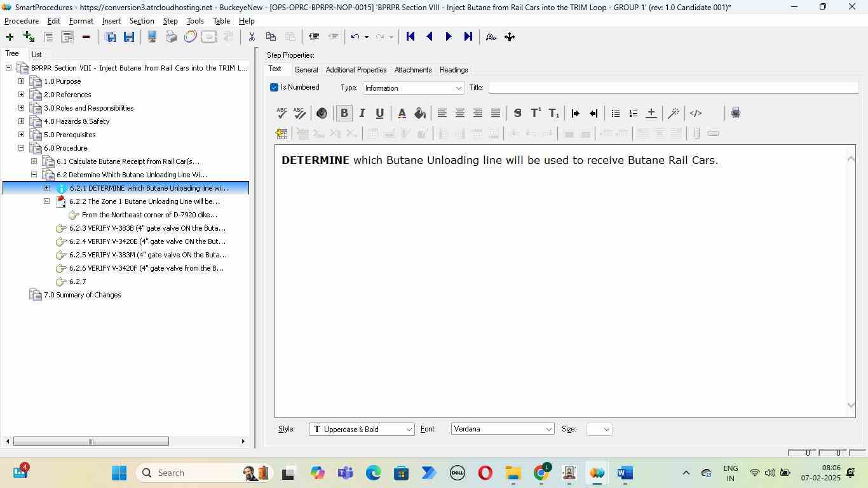This screenshot has height=488, width=868.
Task: Click the plus-minus symbol icon
Action: click(651, 113)
